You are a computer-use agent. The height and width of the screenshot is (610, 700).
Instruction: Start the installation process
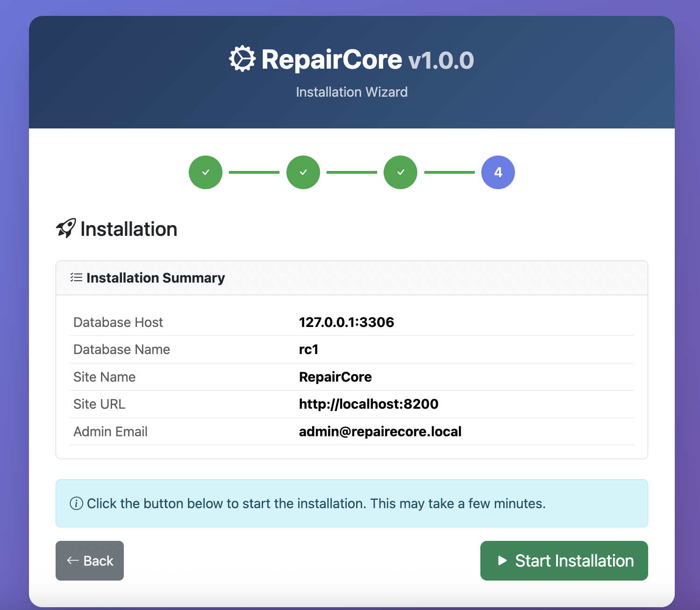[x=564, y=560]
